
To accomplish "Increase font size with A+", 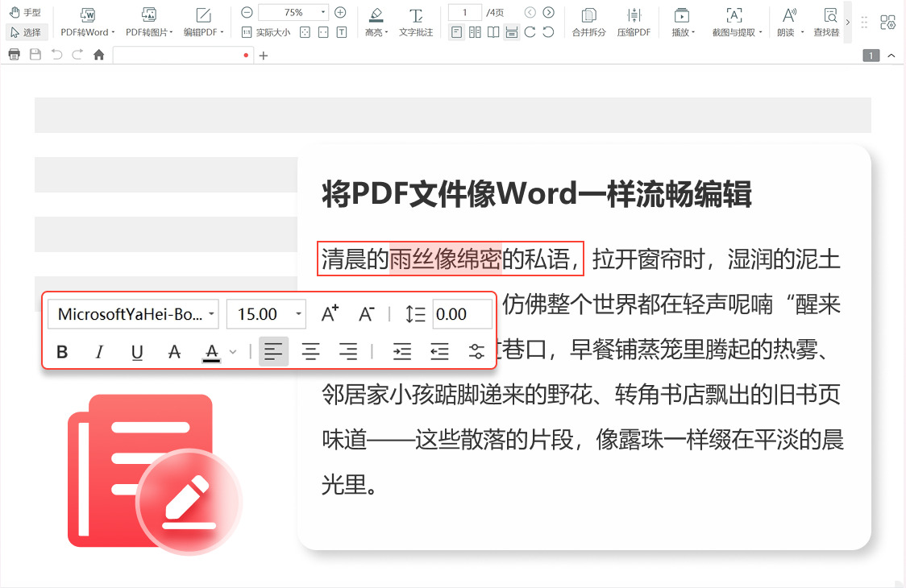I will [x=330, y=314].
